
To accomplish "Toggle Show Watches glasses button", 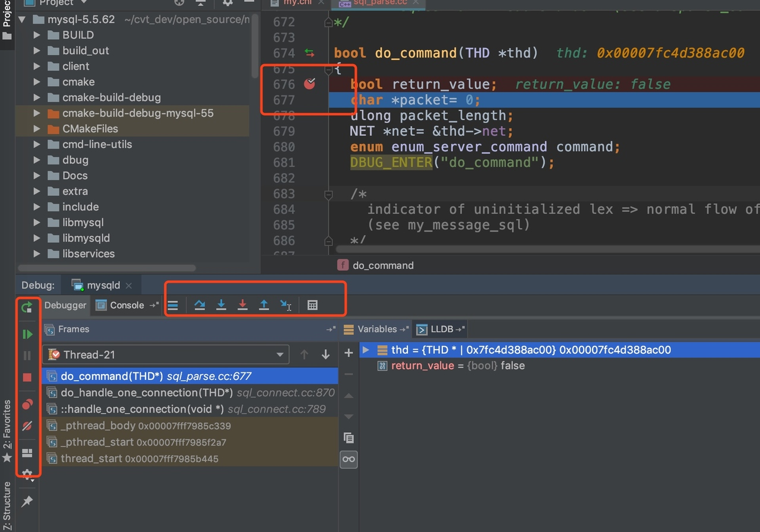I will coord(349,460).
